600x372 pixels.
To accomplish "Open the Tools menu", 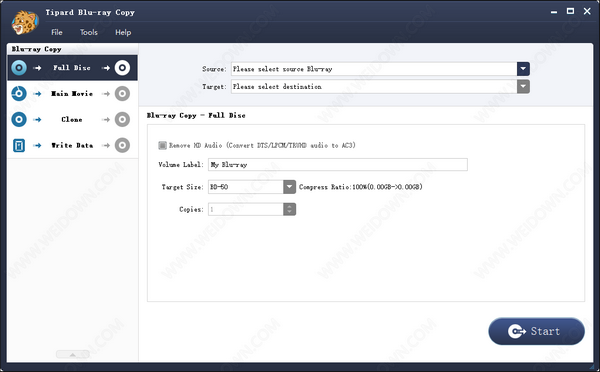I will pyautogui.click(x=89, y=33).
